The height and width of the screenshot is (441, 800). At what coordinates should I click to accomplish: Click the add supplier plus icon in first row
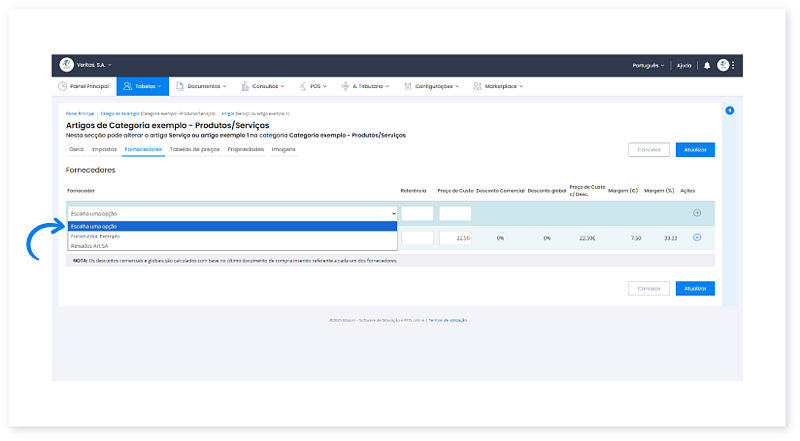click(x=696, y=213)
